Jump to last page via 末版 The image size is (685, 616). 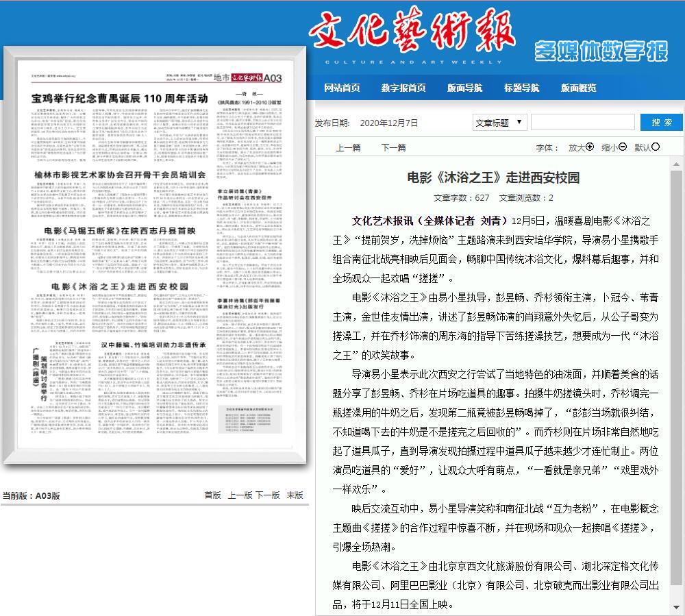click(295, 495)
